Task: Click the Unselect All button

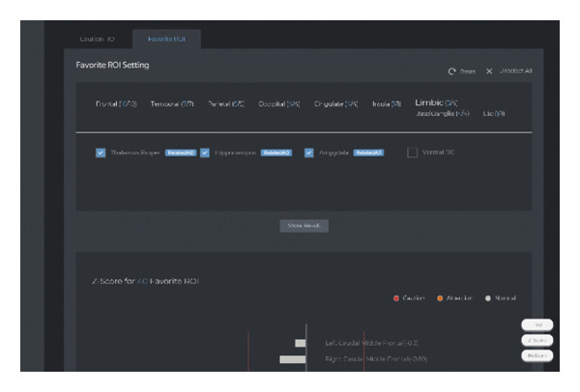Action: (515, 70)
